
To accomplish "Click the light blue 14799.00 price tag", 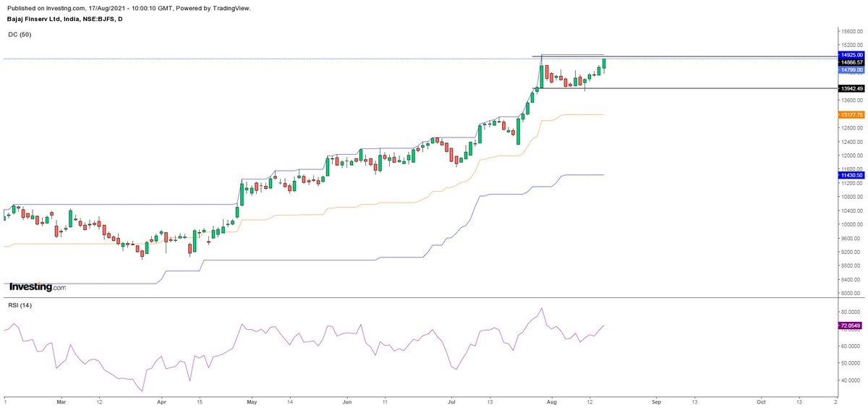I will pos(850,70).
